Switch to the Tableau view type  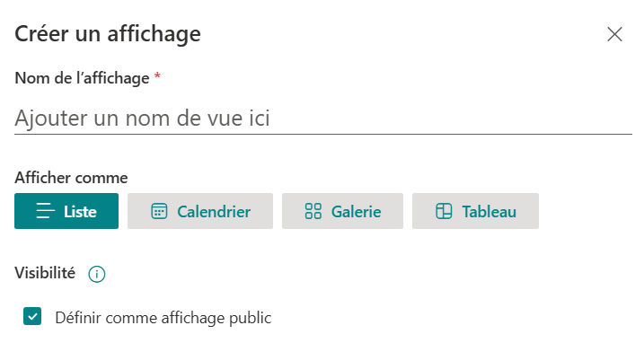pyautogui.click(x=476, y=211)
